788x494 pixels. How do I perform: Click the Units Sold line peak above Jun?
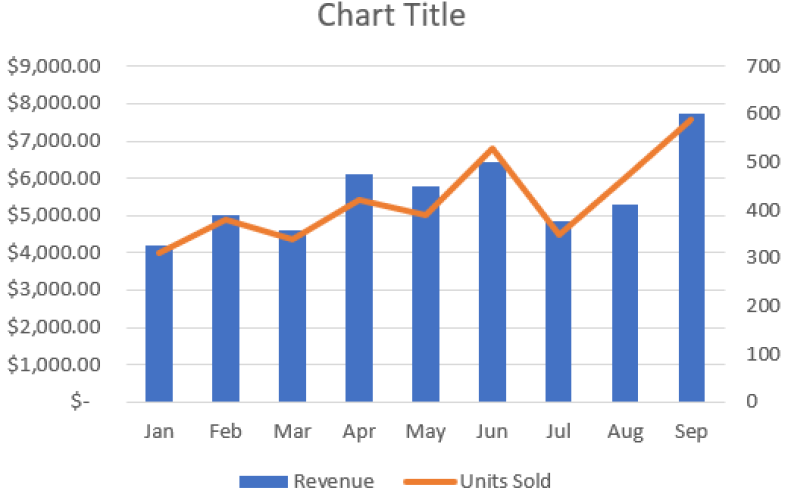click(x=492, y=150)
